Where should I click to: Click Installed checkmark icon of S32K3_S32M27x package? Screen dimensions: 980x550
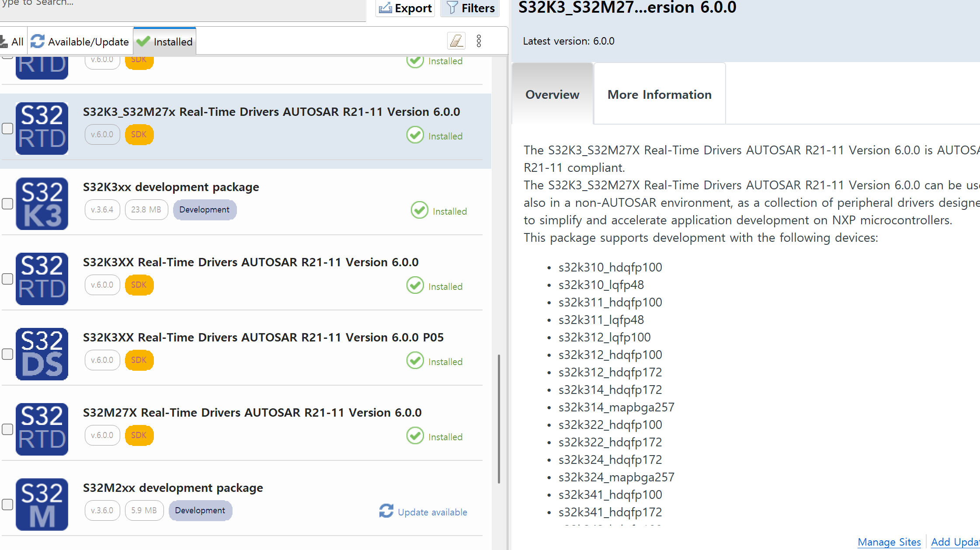[x=415, y=135]
